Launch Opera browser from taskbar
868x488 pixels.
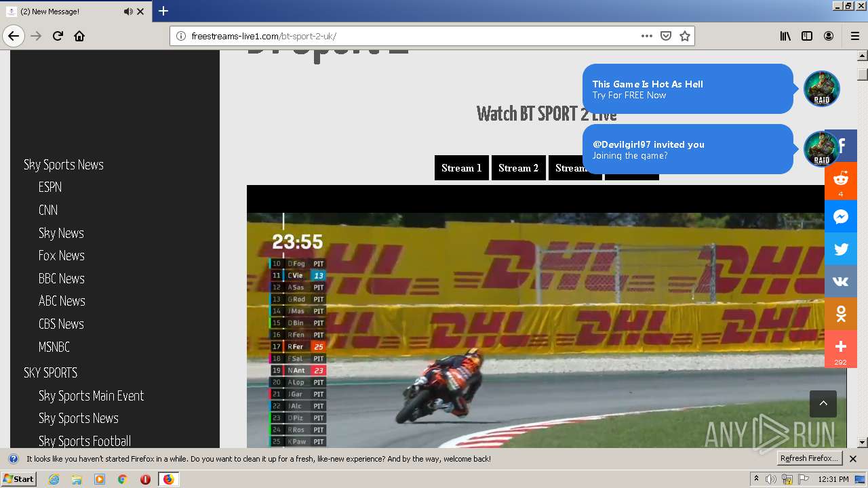tap(145, 479)
